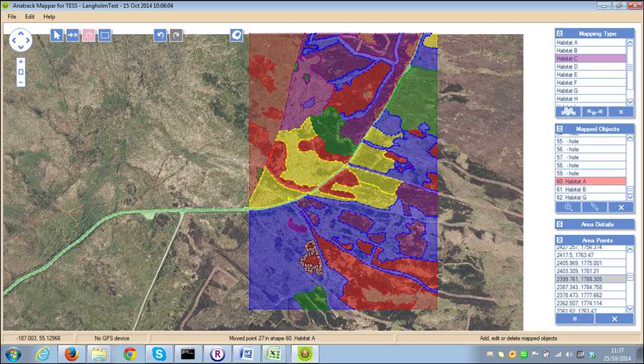Open the Help menu
Image resolution: width=644 pixels, height=364 pixels.
tap(49, 16)
